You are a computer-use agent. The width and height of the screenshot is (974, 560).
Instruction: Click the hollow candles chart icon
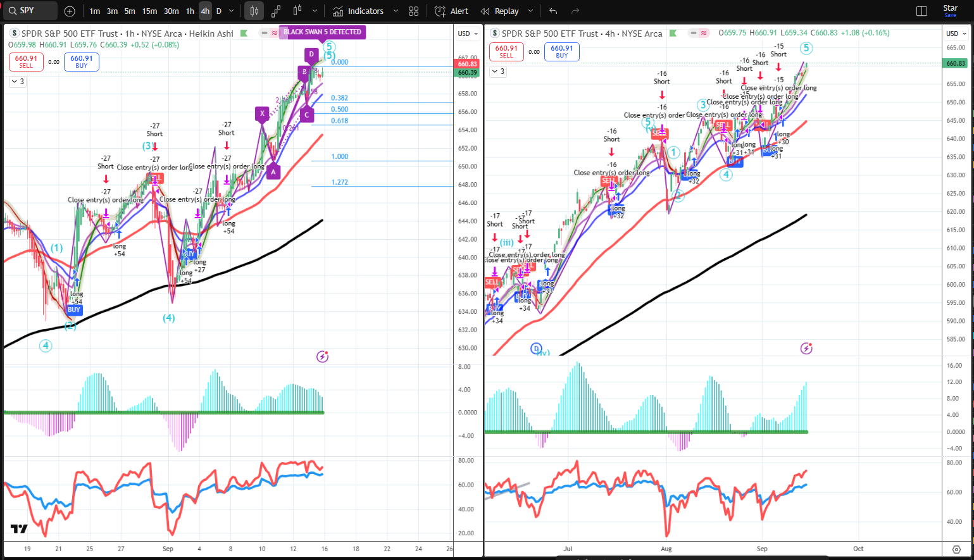coord(297,11)
